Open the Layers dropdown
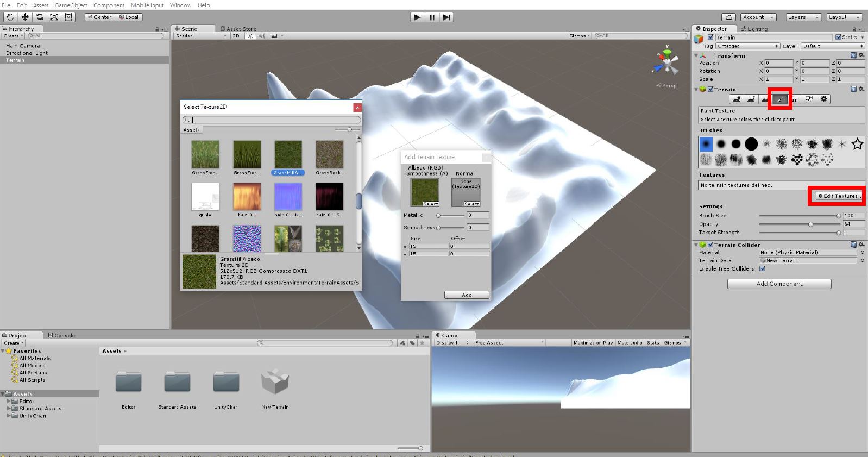Screen dimensions: 868x457 coord(803,17)
